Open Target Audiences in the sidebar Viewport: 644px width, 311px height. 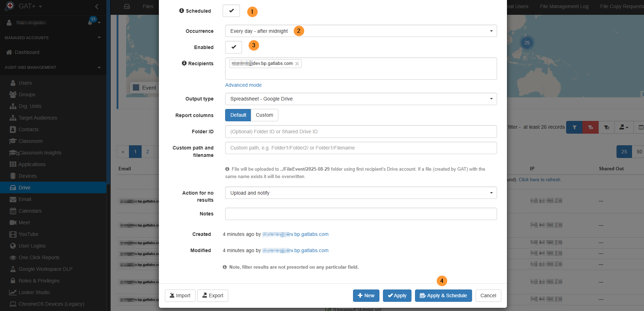(x=38, y=118)
